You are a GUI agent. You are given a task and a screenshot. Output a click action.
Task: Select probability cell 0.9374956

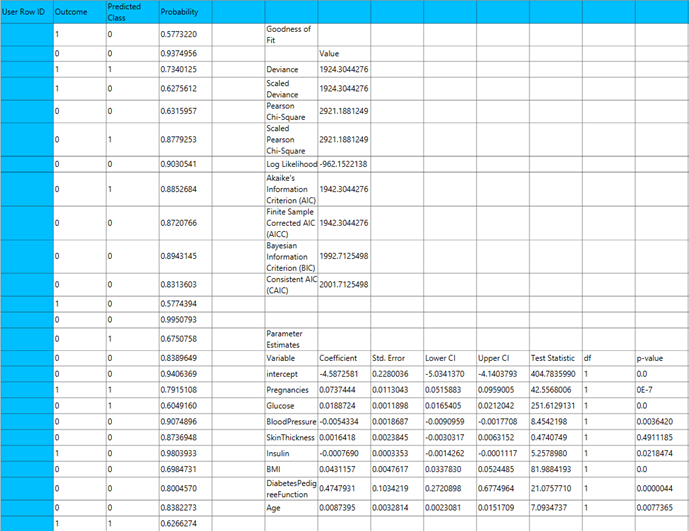[x=185, y=54]
